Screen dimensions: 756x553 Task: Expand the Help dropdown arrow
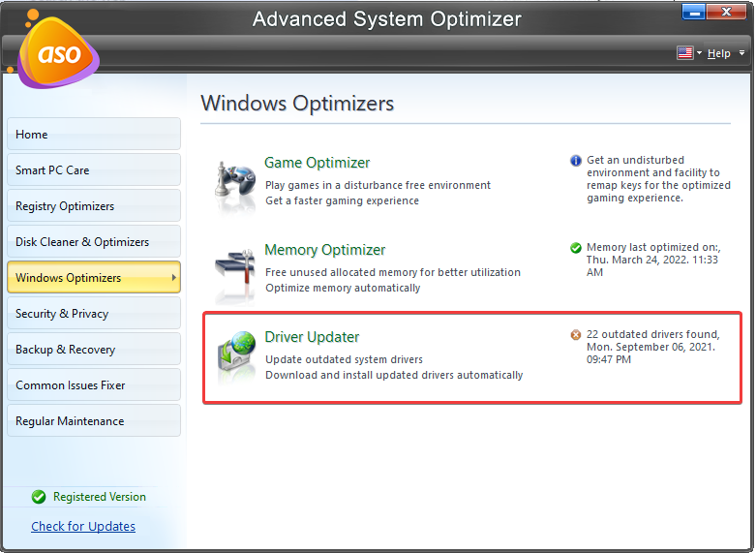(x=742, y=52)
